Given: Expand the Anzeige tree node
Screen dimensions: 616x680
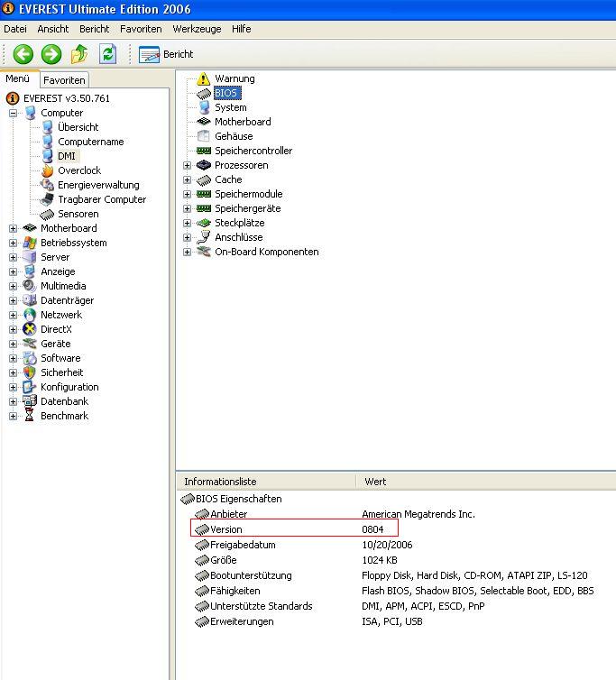Looking at the screenshot, I should tap(13, 272).
